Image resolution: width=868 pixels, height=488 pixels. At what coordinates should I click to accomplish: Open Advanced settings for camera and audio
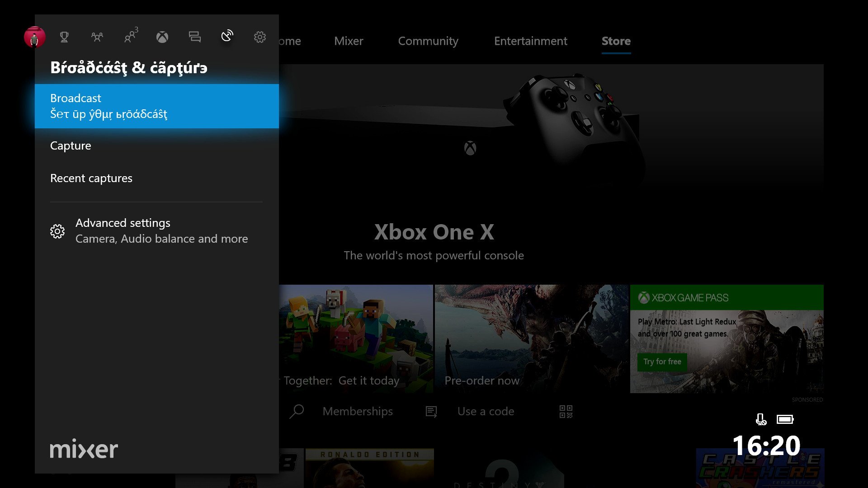[157, 231]
